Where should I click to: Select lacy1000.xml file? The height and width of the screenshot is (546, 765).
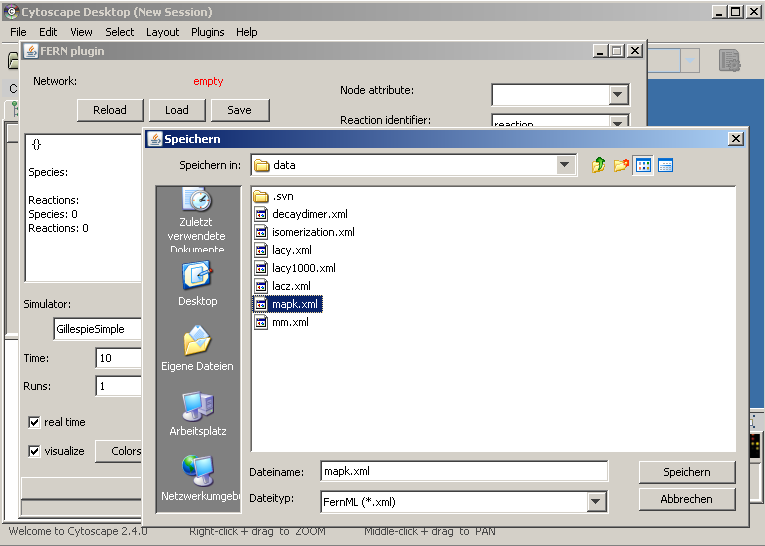click(x=295, y=268)
